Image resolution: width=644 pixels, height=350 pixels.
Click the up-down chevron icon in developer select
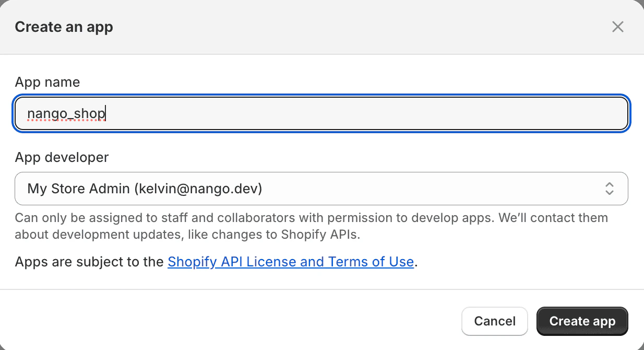(x=609, y=189)
